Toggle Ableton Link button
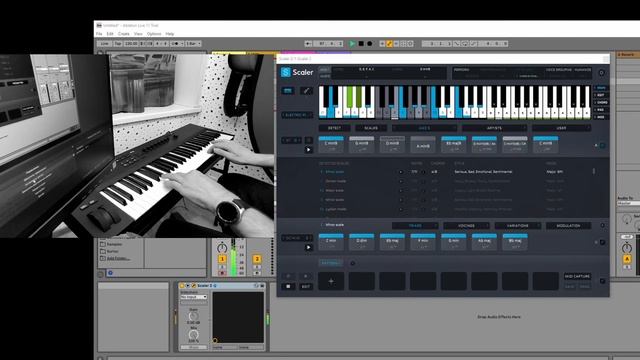The image size is (640, 360). 104,44
